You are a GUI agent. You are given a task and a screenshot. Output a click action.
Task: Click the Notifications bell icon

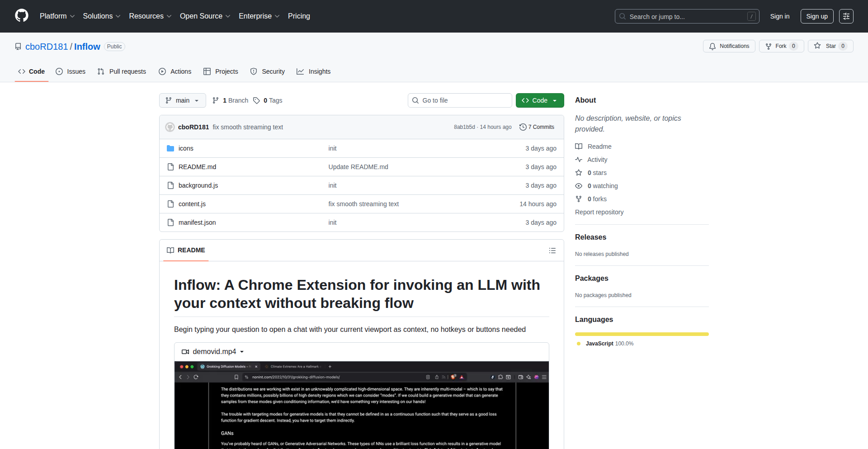(712, 46)
